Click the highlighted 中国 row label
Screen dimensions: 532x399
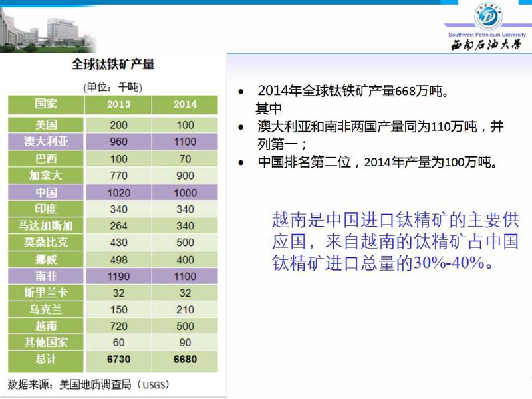pyautogui.click(x=46, y=192)
